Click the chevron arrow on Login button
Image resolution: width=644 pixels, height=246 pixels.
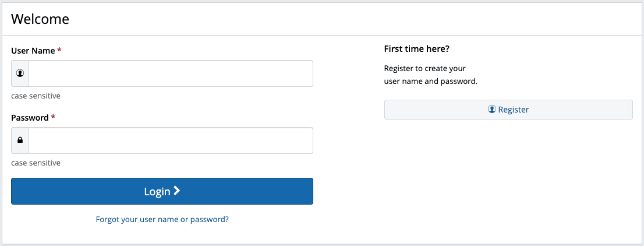(177, 191)
